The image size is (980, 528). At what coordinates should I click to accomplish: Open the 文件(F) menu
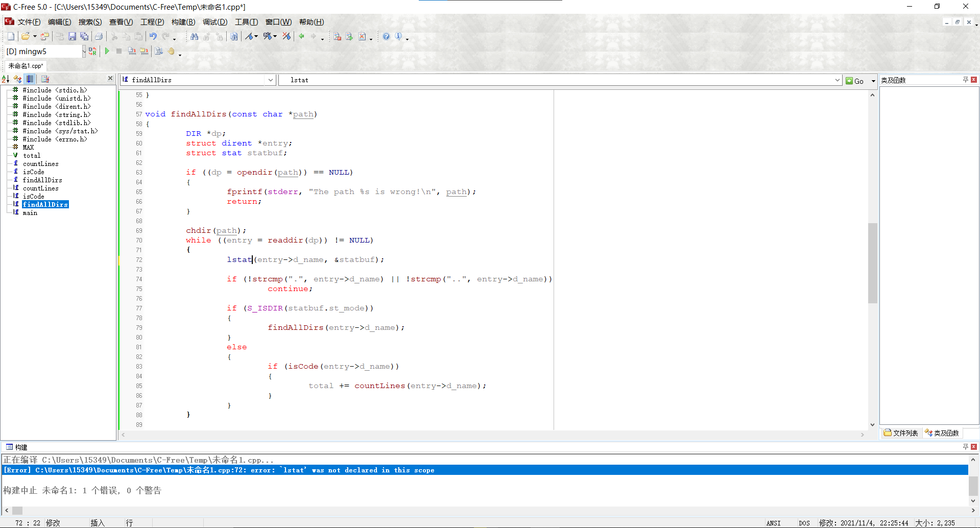click(x=29, y=22)
